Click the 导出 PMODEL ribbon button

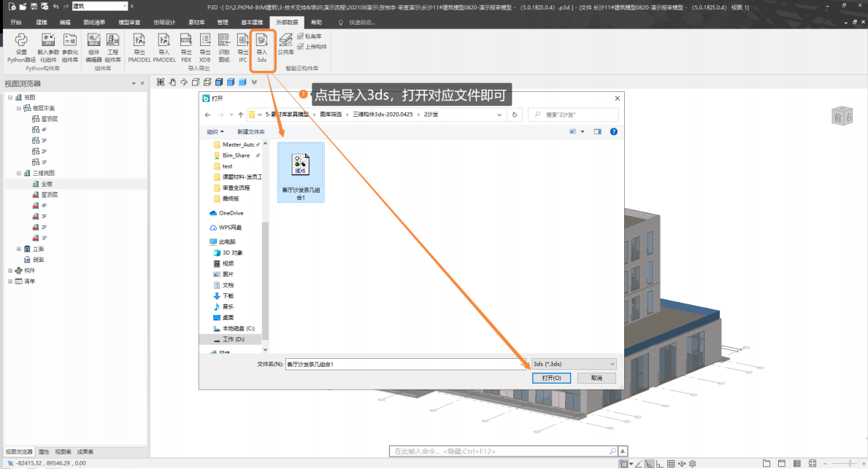pyautogui.click(x=139, y=47)
